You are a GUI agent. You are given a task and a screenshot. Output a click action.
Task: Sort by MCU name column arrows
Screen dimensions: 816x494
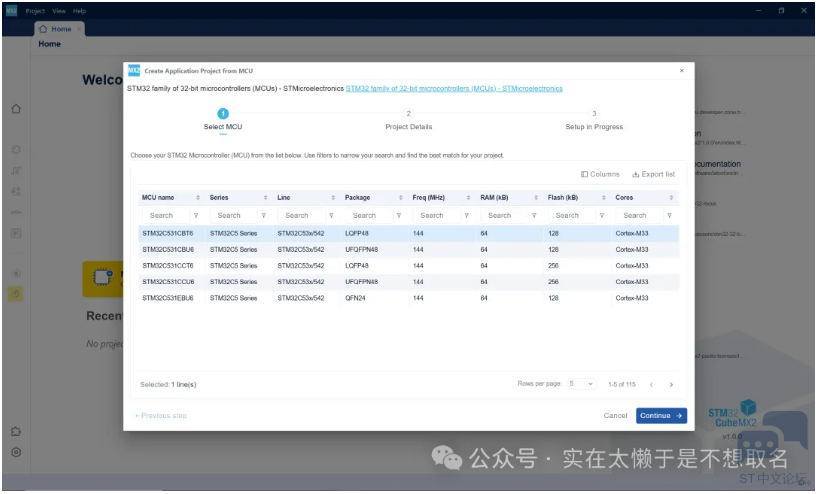(x=198, y=198)
